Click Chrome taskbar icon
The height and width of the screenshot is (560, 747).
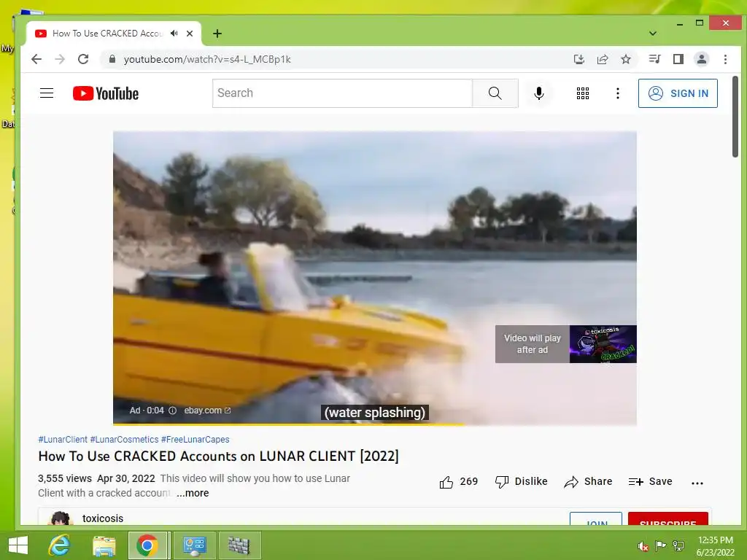point(147,545)
